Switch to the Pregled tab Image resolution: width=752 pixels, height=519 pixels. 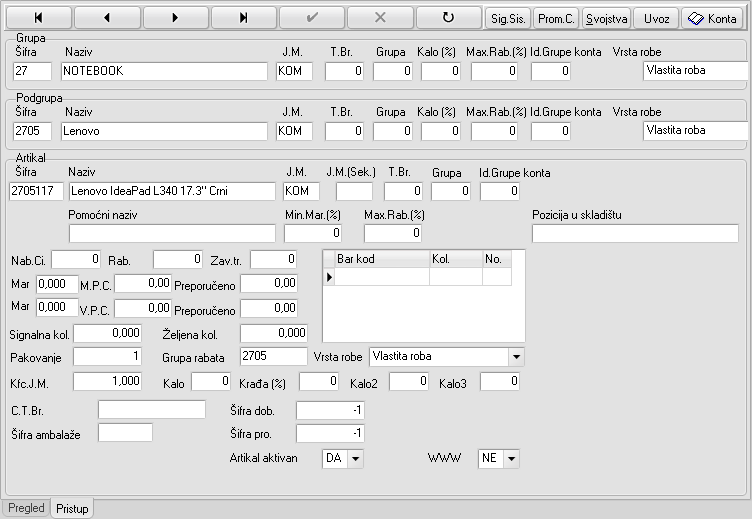click(26, 508)
